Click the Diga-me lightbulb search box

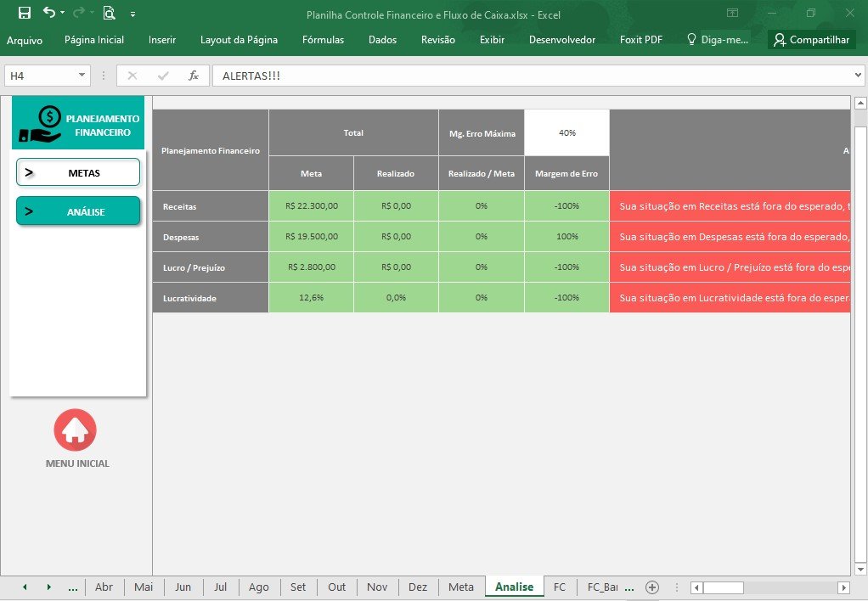point(718,40)
